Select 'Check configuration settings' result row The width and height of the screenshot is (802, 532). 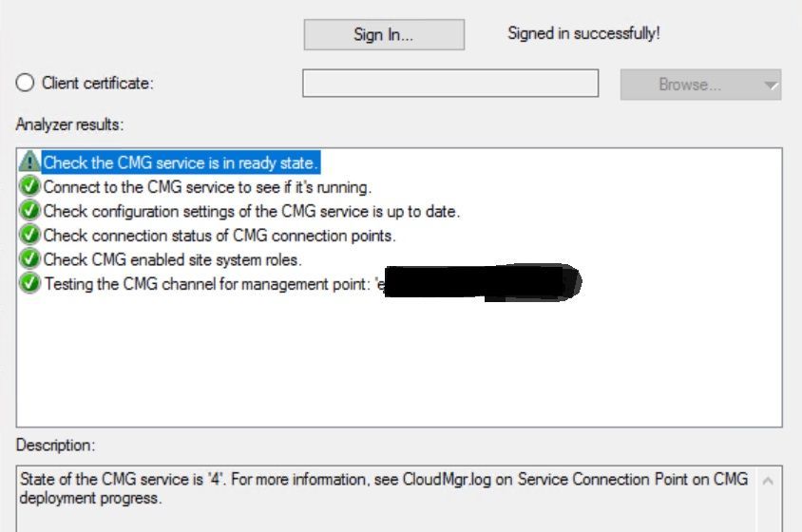click(x=251, y=211)
